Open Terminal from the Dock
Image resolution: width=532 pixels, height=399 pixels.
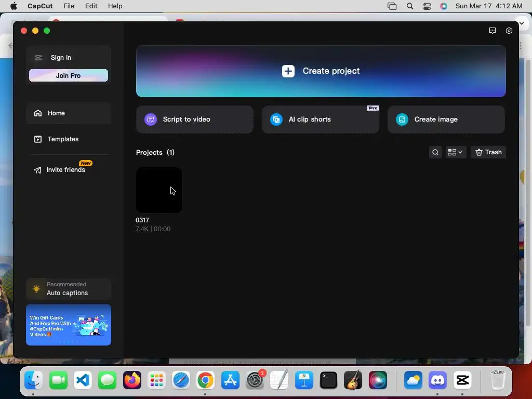click(x=328, y=380)
